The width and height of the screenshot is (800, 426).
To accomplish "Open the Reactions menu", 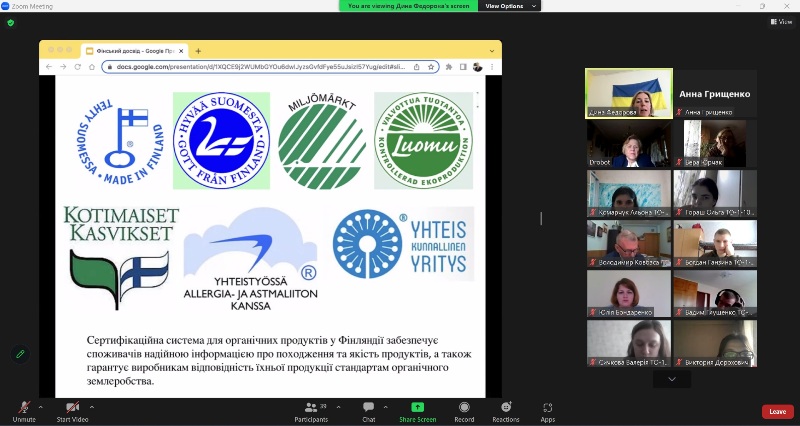I will pyautogui.click(x=506, y=411).
